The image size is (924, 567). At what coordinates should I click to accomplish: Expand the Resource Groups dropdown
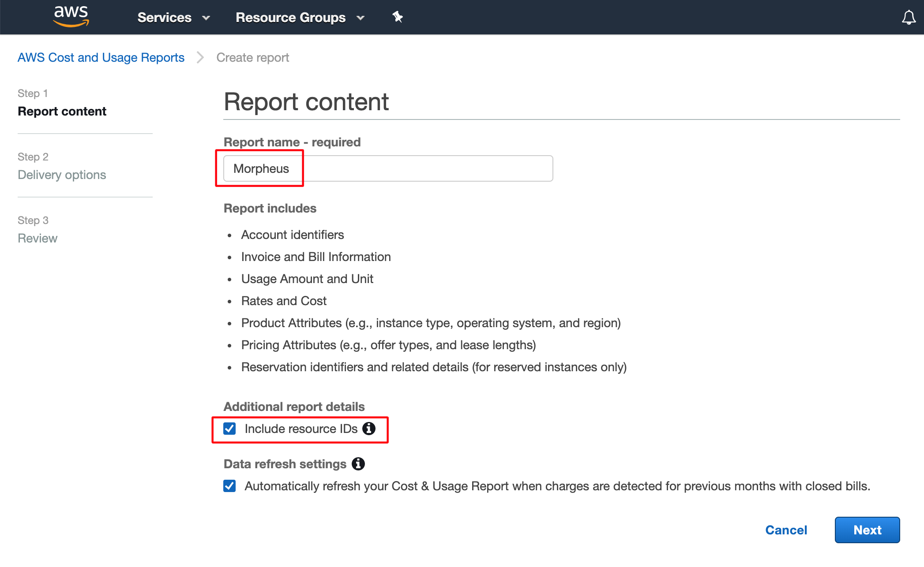[291, 18]
